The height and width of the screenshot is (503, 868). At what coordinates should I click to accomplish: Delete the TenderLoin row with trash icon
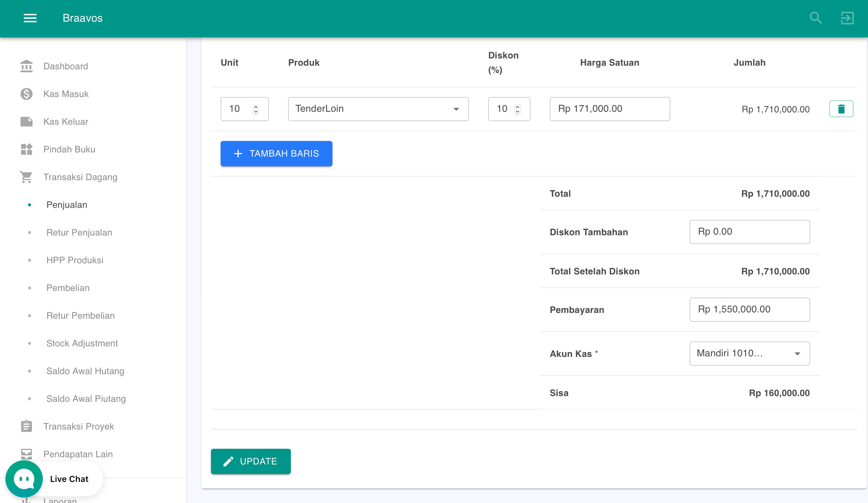[x=841, y=109]
